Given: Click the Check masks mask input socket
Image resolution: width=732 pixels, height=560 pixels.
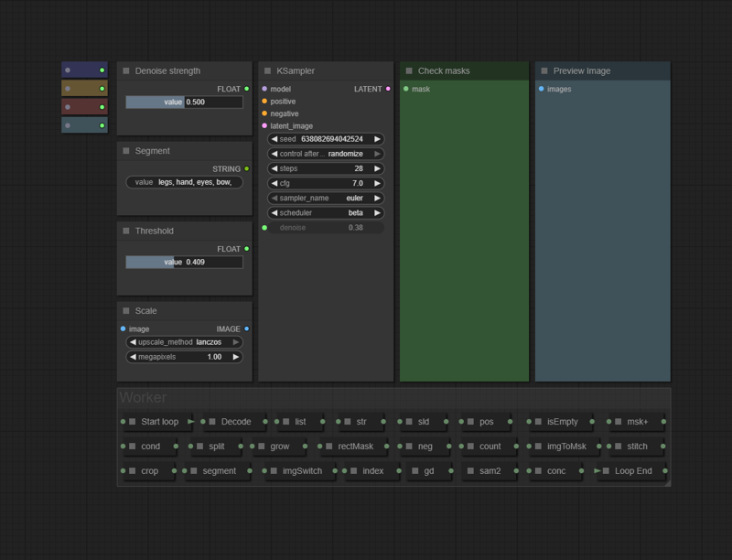Looking at the screenshot, I should (x=406, y=89).
